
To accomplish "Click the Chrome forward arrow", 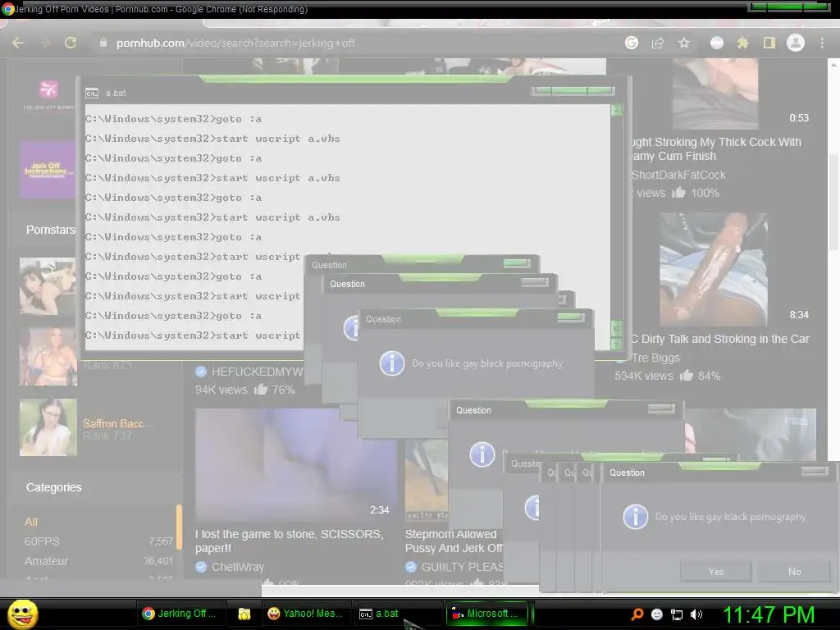I will tap(44, 43).
